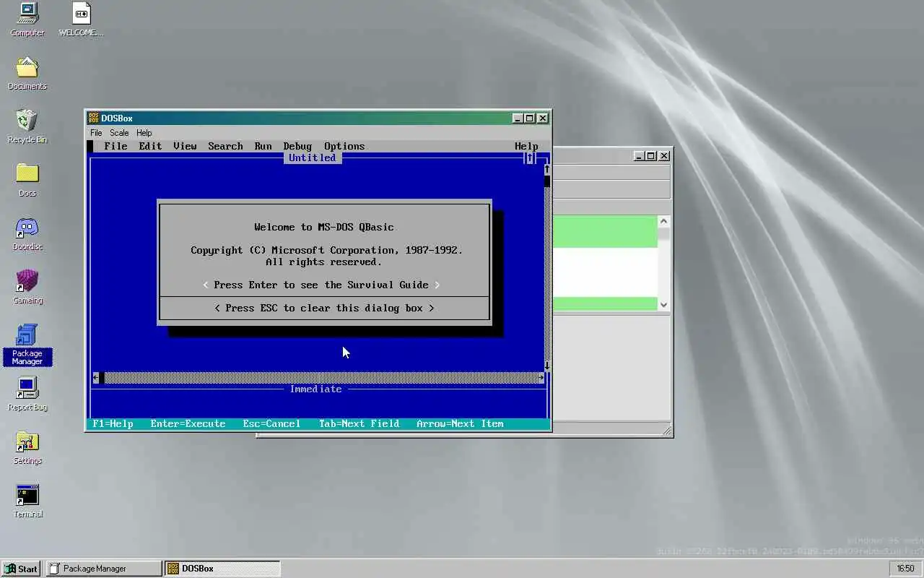Click the Immediate window label
Viewport: 924px width, 578px height.
[315, 389]
